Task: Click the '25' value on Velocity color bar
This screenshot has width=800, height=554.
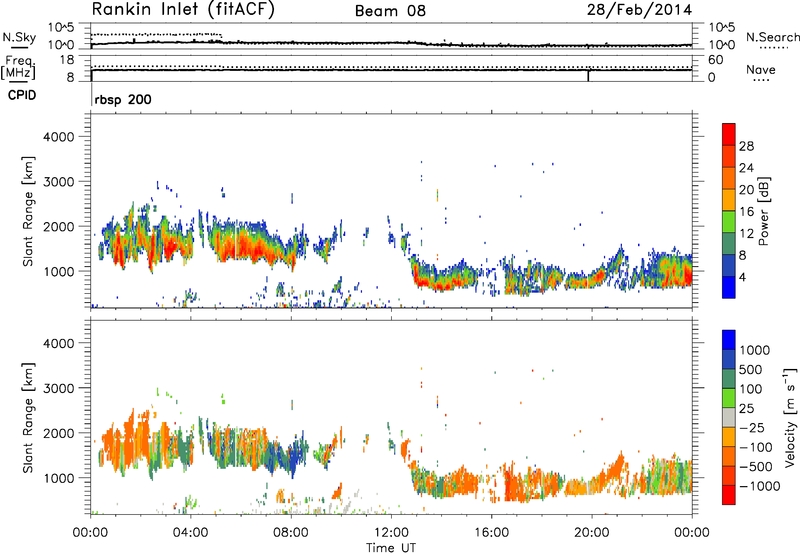Action: (x=746, y=409)
